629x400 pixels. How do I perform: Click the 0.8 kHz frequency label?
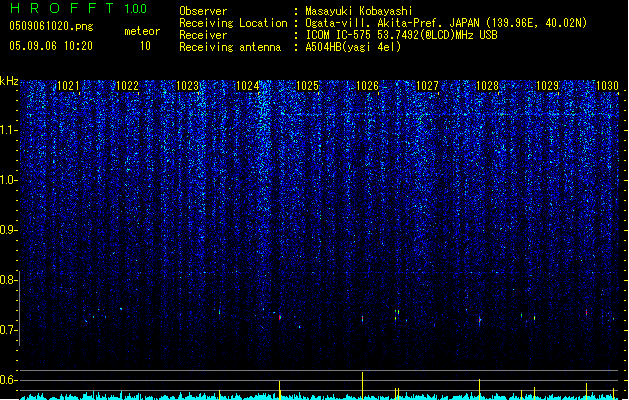pyautogui.click(x=8, y=280)
